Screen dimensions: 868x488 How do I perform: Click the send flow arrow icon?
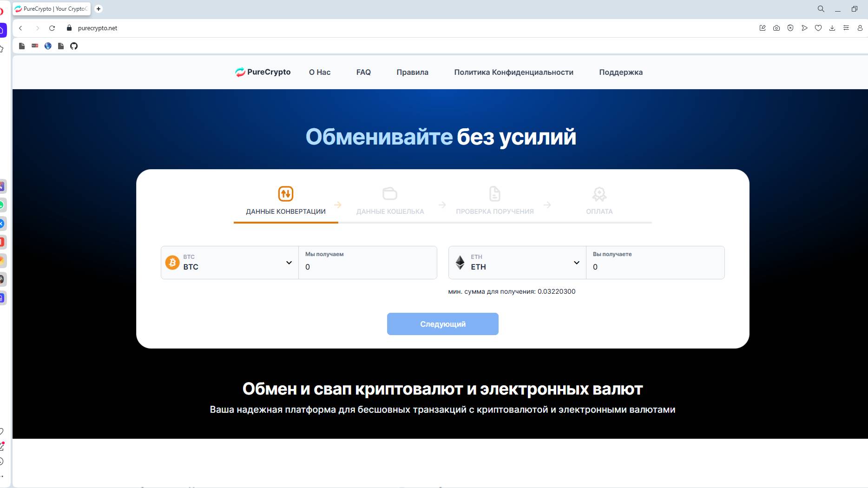tap(804, 28)
